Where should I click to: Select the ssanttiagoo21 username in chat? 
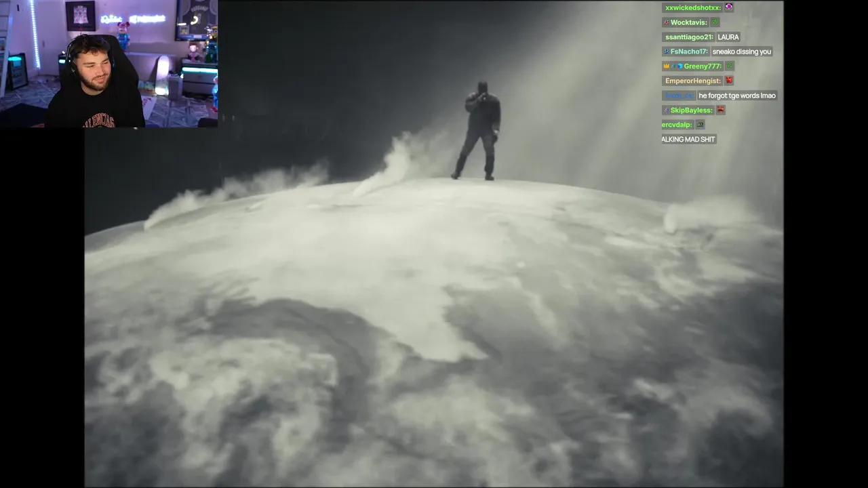pos(689,37)
